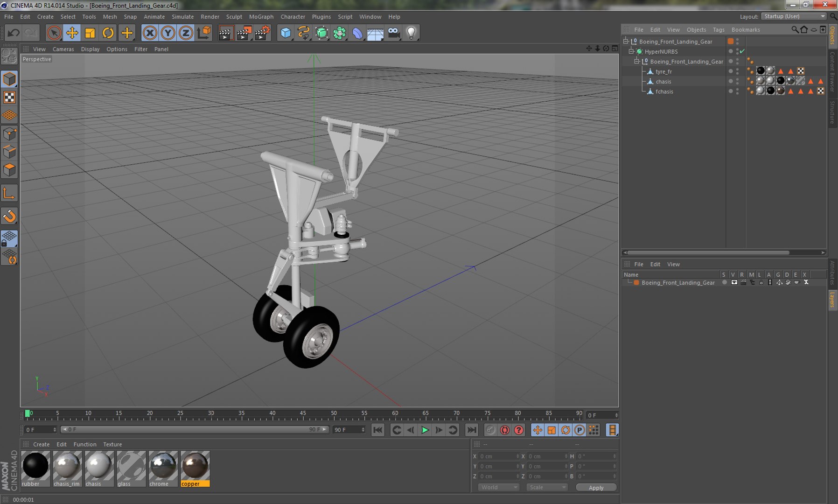Click the Apply button
Viewport: 838px width, 504px height.
tap(596, 488)
